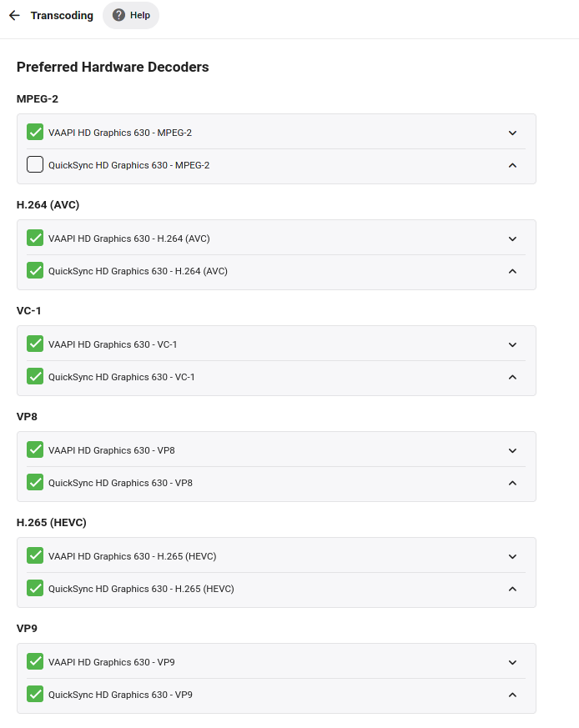Uncheck VAAPI HD Graphics 630 VC-1
The height and width of the screenshot is (728, 579).
click(x=35, y=344)
